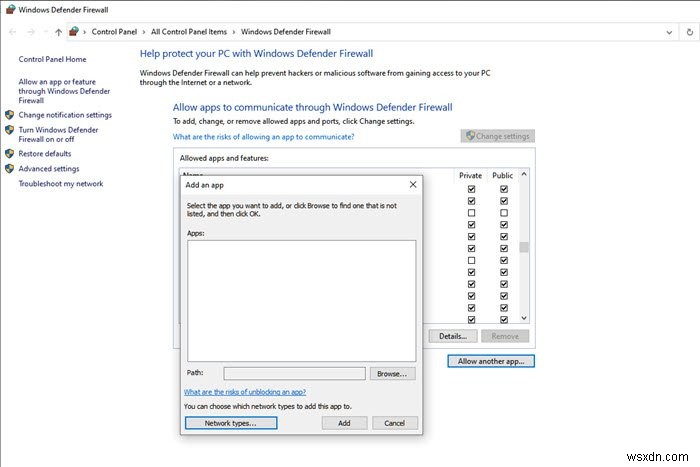Click inside the Apps list box
The image size is (700, 467).
[x=301, y=301]
